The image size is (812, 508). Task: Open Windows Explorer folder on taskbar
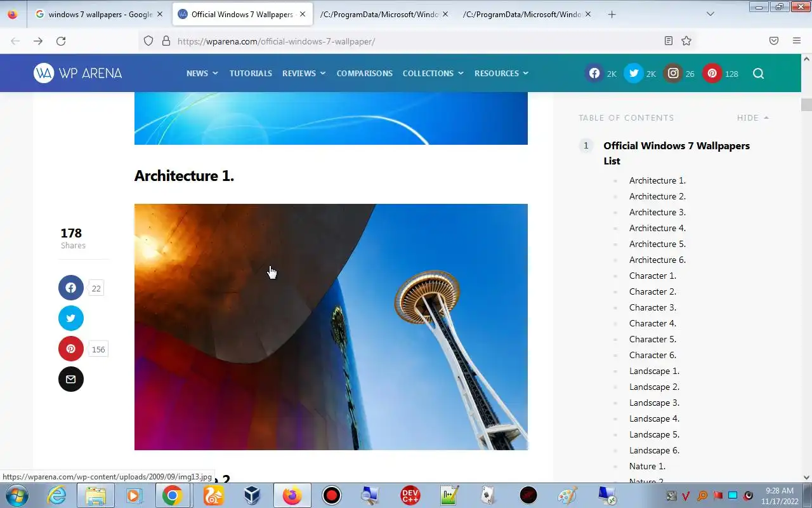(96, 495)
